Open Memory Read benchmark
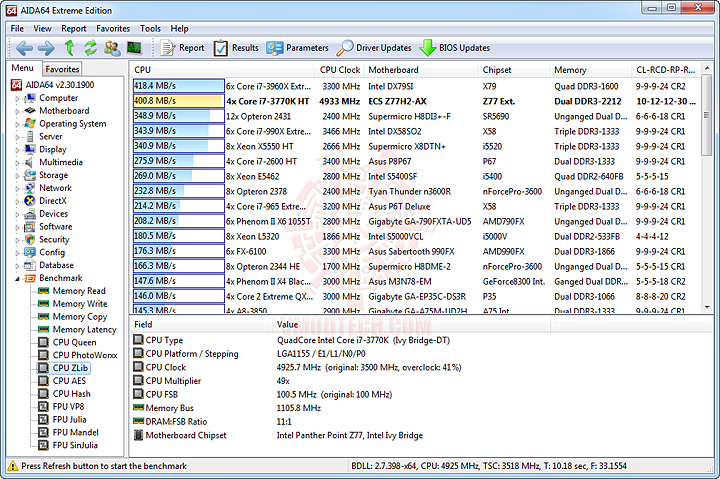This screenshot has width=720, height=479. [x=79, y=291]
